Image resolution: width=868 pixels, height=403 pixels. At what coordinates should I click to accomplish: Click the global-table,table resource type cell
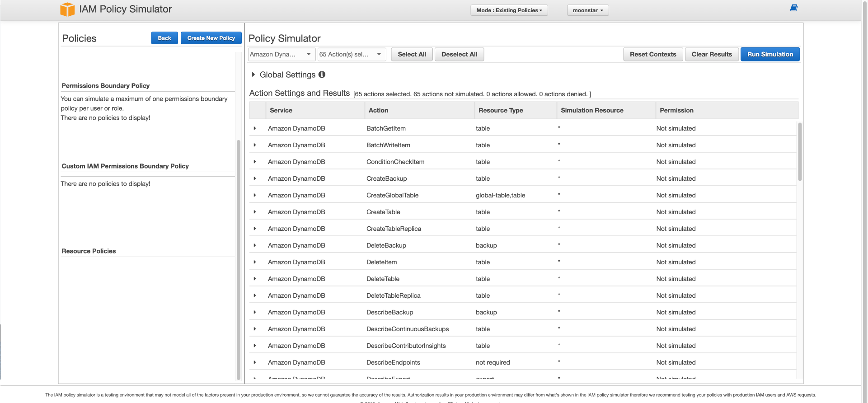tap(500, 195)
